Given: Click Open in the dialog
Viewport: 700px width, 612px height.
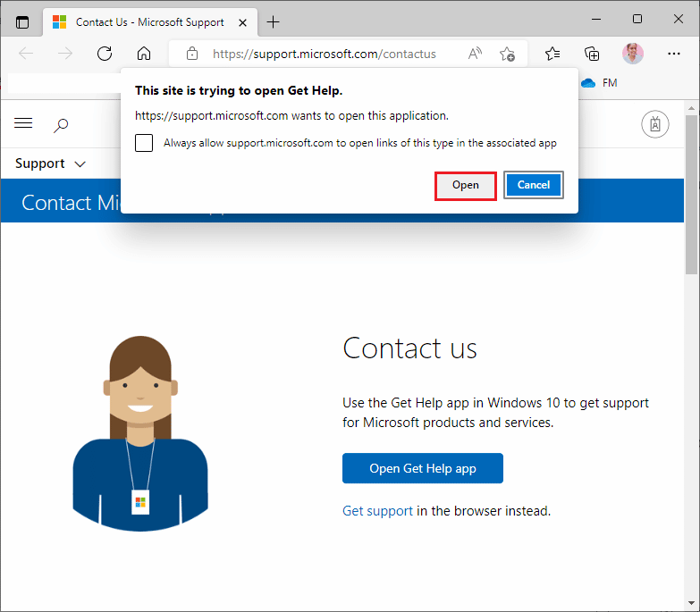Looking at the screenshot, I should (465, 186).
